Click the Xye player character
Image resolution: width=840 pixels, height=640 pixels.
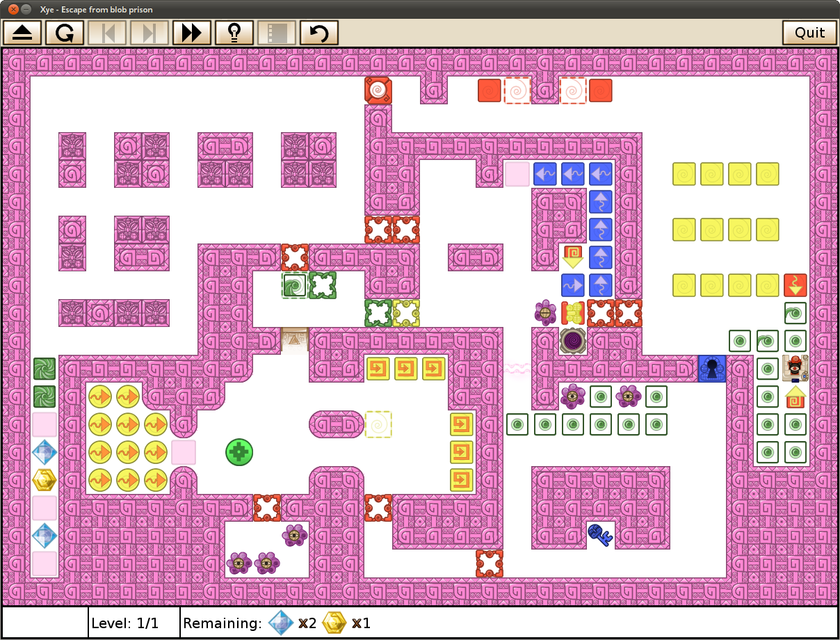[x=795, y=369]
